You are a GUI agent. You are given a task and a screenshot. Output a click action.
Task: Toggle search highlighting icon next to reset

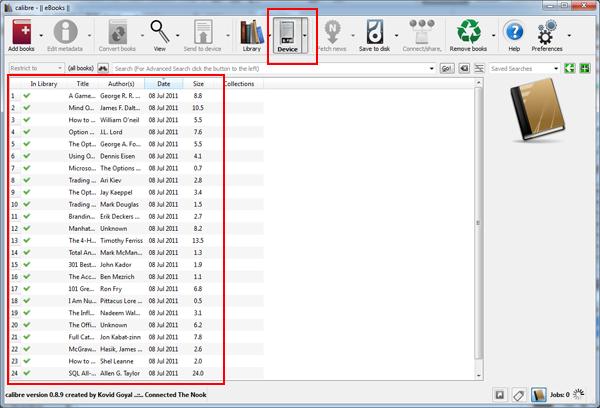point(479,69)
